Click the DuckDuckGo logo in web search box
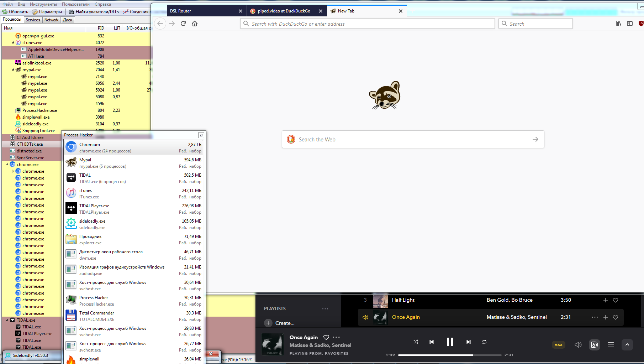 [291, 139]
